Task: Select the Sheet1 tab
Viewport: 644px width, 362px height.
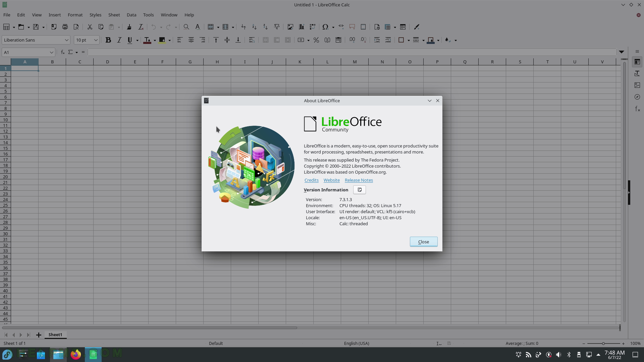Action: (x=55, y=335)
